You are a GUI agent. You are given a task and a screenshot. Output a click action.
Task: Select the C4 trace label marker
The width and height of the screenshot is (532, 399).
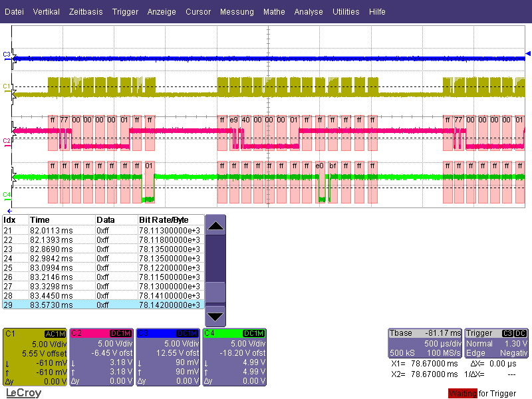pos(7,196)
